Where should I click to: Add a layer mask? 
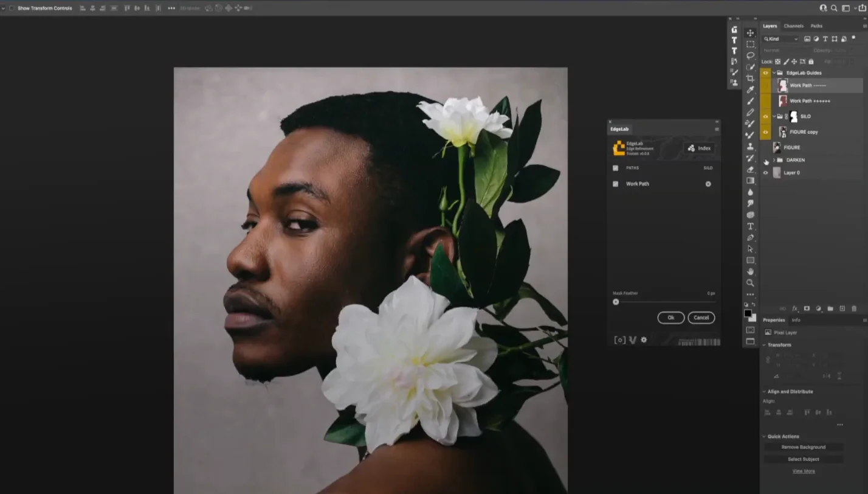point(807,308)
